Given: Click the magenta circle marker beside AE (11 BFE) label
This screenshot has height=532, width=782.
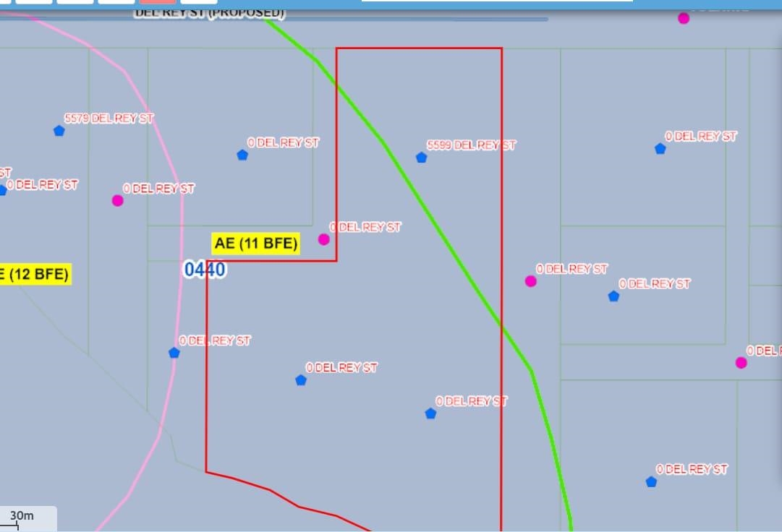Looking at the screenshot, I should pyautogui.click(x=323, y=239).
